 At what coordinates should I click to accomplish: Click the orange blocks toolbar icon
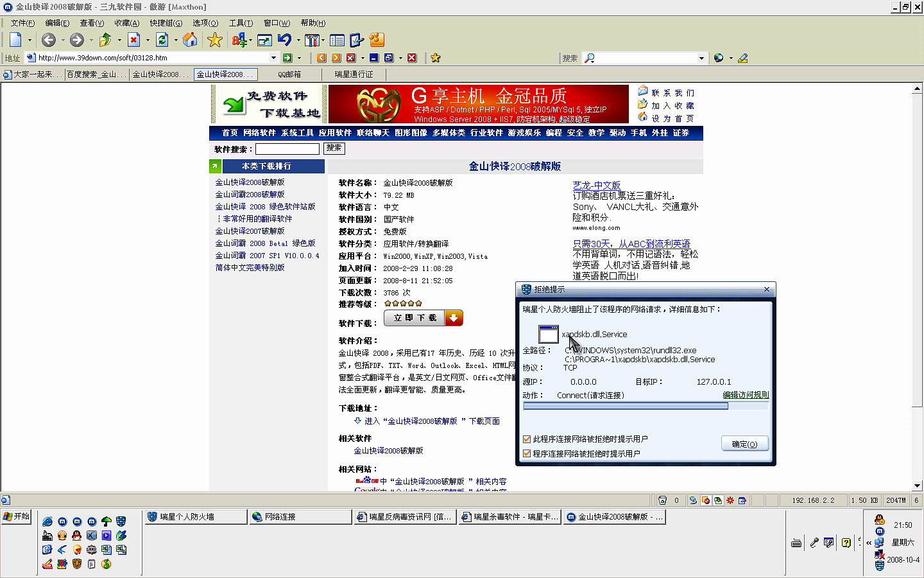377,40
